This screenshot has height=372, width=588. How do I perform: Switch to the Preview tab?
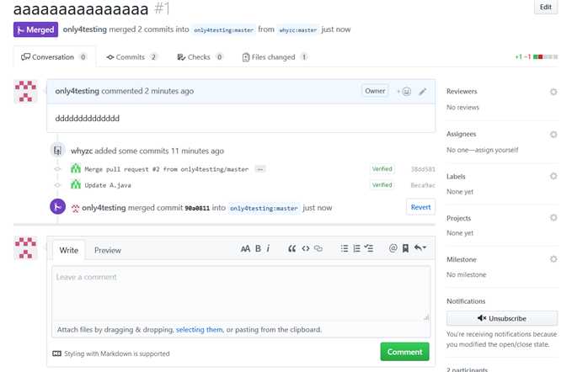point(108,250)
